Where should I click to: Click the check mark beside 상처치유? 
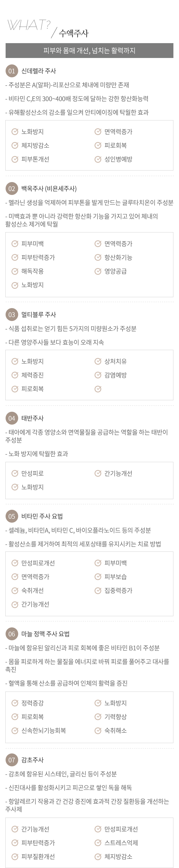(98, 362)
